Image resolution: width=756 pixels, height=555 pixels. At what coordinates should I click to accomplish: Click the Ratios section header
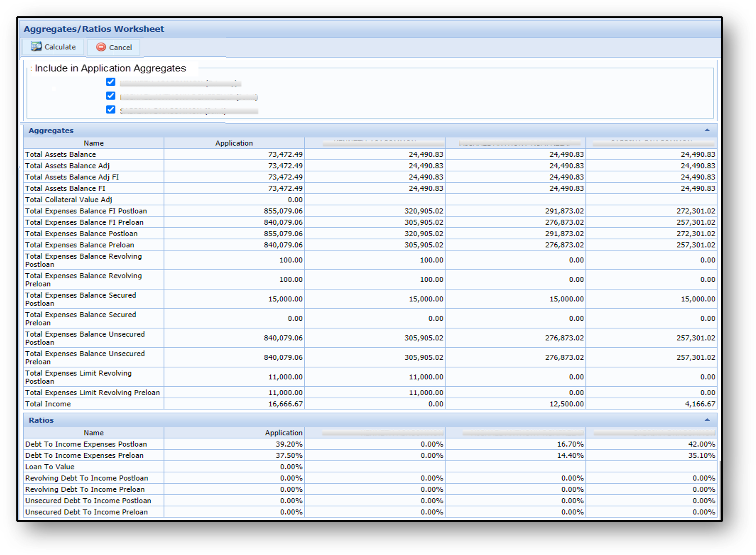(370, 420)
